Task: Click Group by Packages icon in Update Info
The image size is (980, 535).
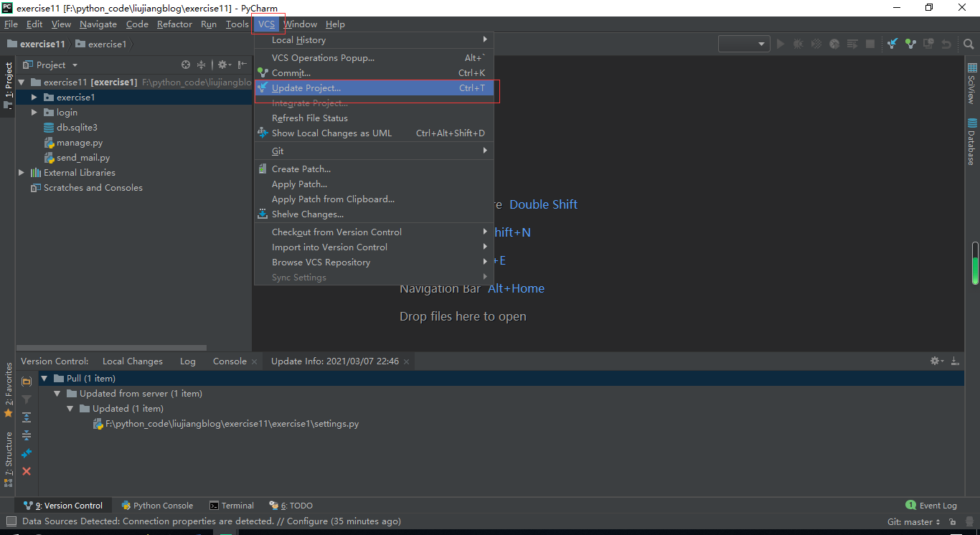Action: tap(27, 382)
